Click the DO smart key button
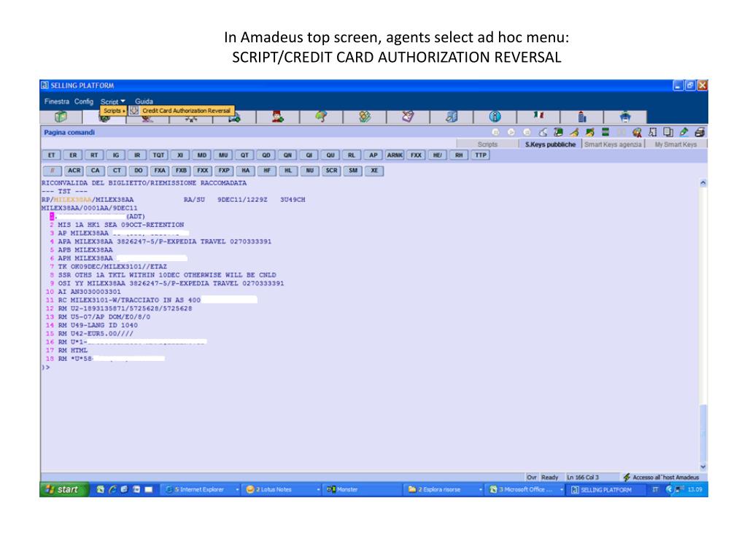This screenshot has width=747, height=560. 138,171
